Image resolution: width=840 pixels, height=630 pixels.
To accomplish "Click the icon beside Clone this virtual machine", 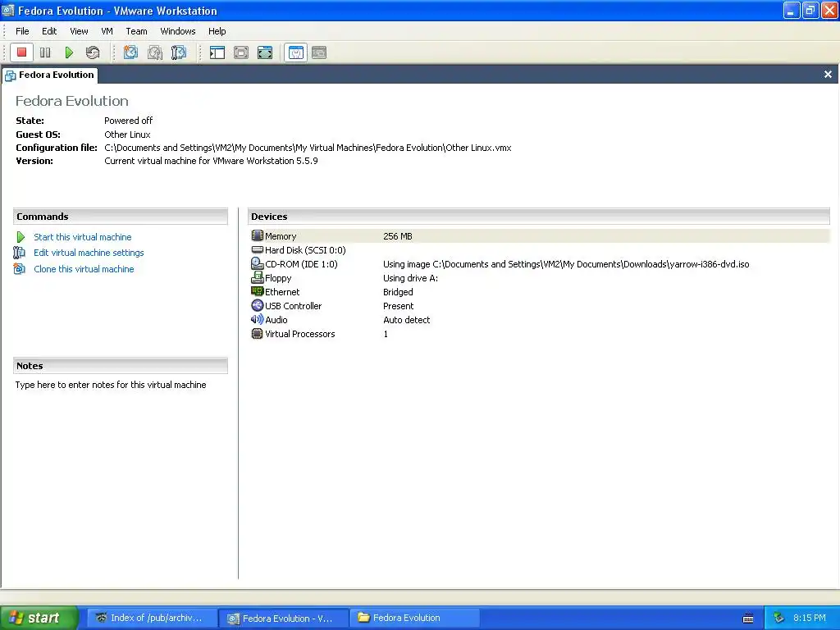I will (x=20, y=268).
